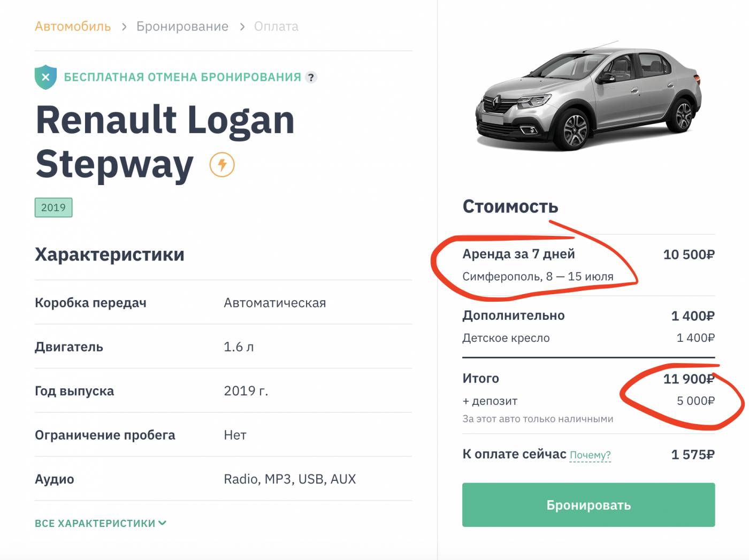749x560 pixels.
Task: Click the Итого total amount
Action: pyautogui.click(x=689, y=378)
